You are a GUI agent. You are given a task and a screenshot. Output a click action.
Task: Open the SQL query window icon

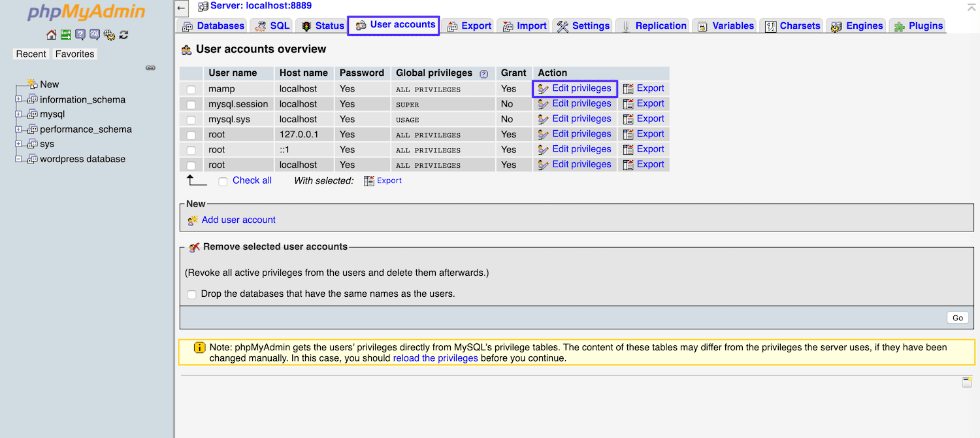click(x=95, y=35)
